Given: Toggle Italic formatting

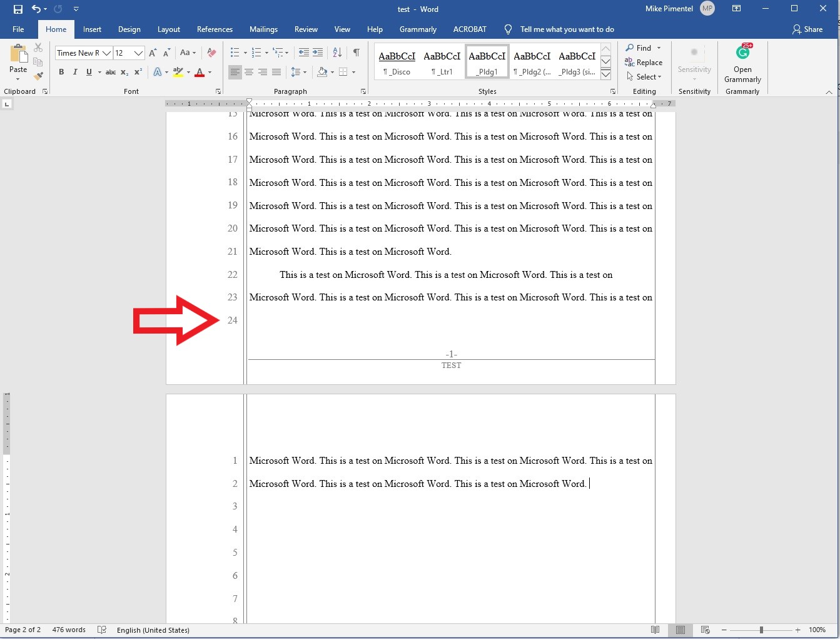Looking at the screenshot, I should [75, 72].
